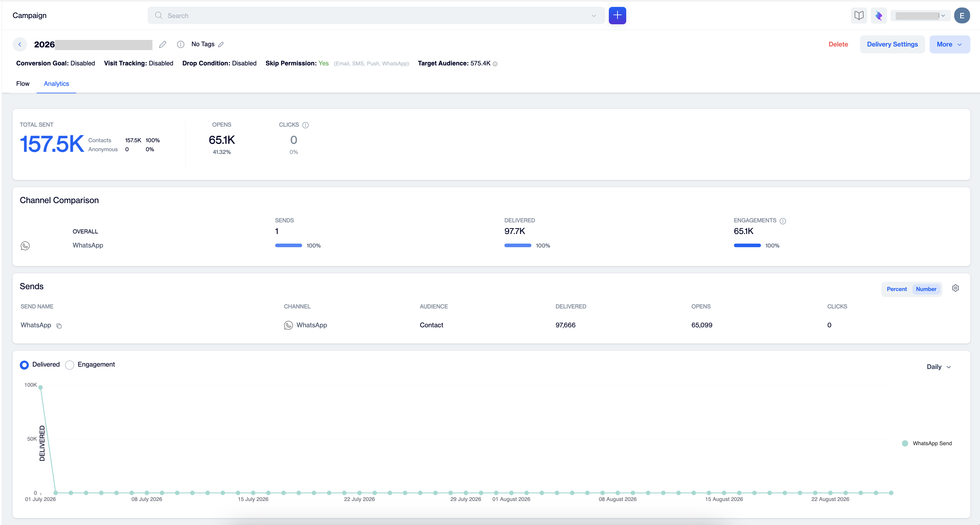Click the AUDIENCE column header

coord(434,307)
